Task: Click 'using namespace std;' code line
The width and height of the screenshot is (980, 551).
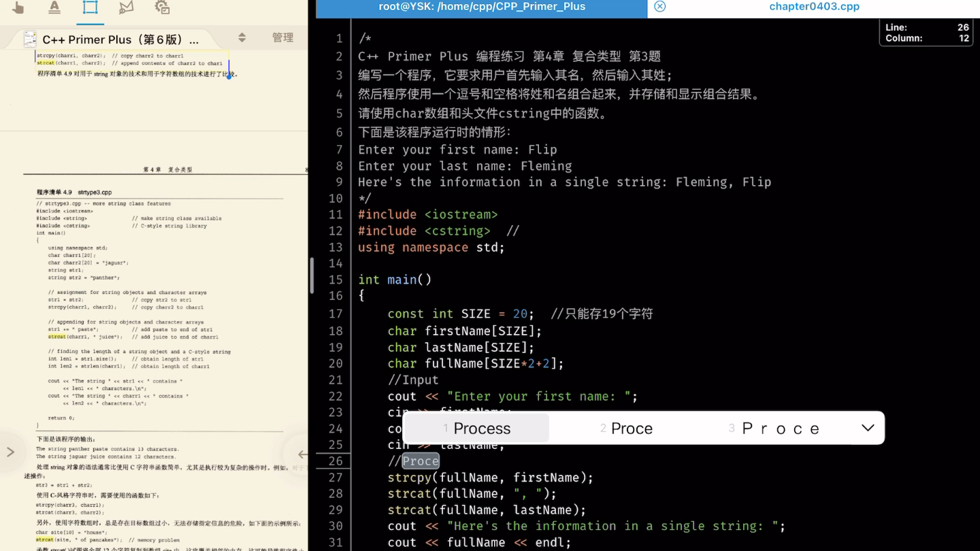Action: point(431,248)
